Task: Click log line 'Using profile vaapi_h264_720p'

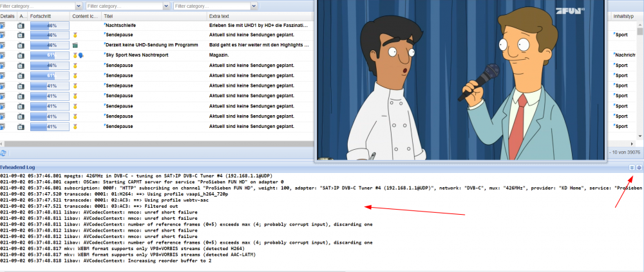Action: click(114, 194)
